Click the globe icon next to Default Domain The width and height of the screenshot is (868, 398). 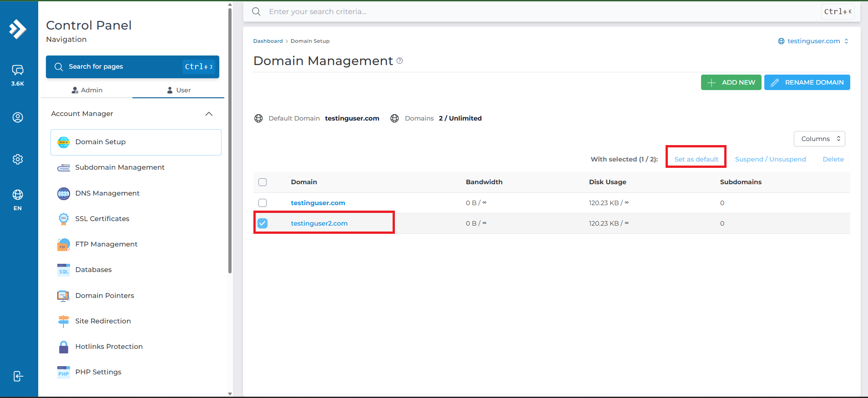point(258,118)
